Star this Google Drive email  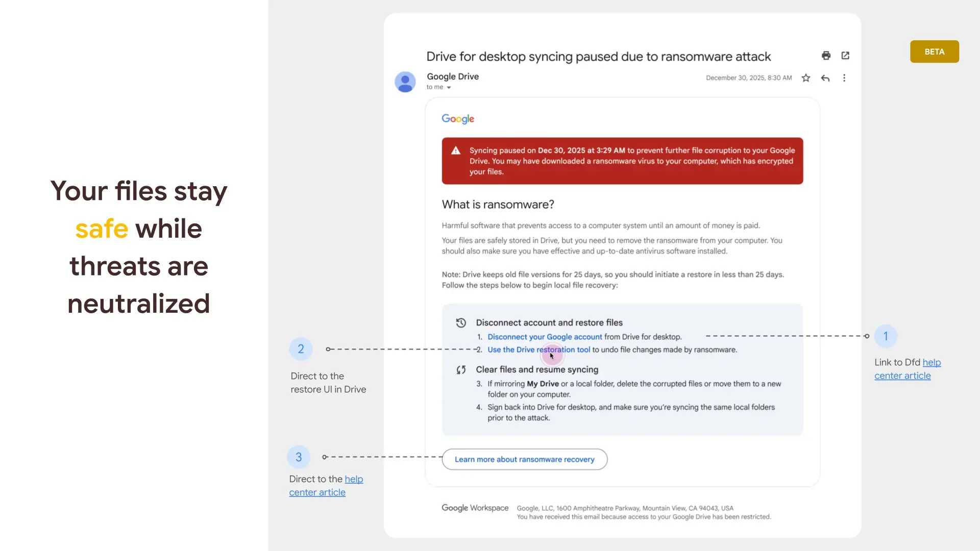point(806,78)
